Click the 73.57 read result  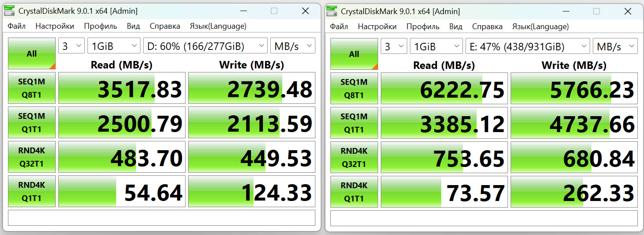444,191
